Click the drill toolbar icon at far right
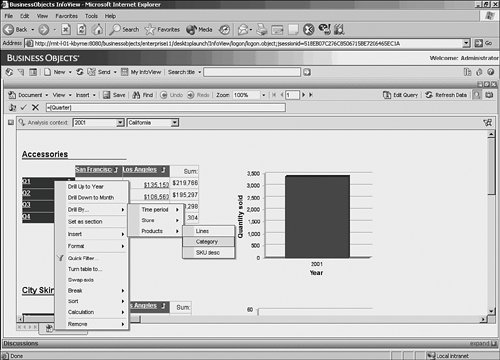Image resolution: width=500 pixels, height=360 pixels. pyautogui.click(x=488, y=123)
